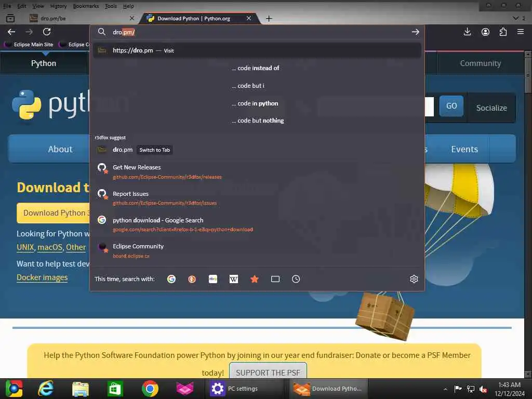Open Chrome from the taskbar
The width and height of the screenshot is (532, 399).
(x=150, y=389)
